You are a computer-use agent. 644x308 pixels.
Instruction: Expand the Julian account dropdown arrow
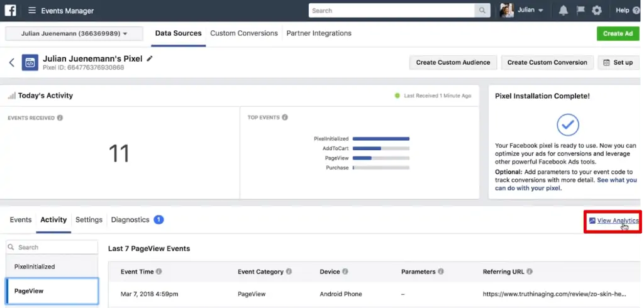540,11
